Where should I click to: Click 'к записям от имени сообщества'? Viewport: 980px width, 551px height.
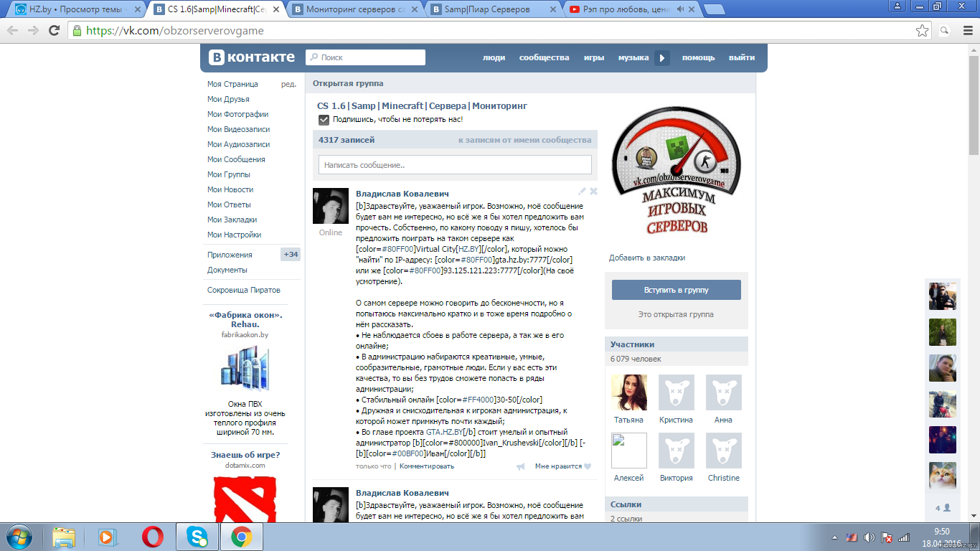(x=524, y=140)
